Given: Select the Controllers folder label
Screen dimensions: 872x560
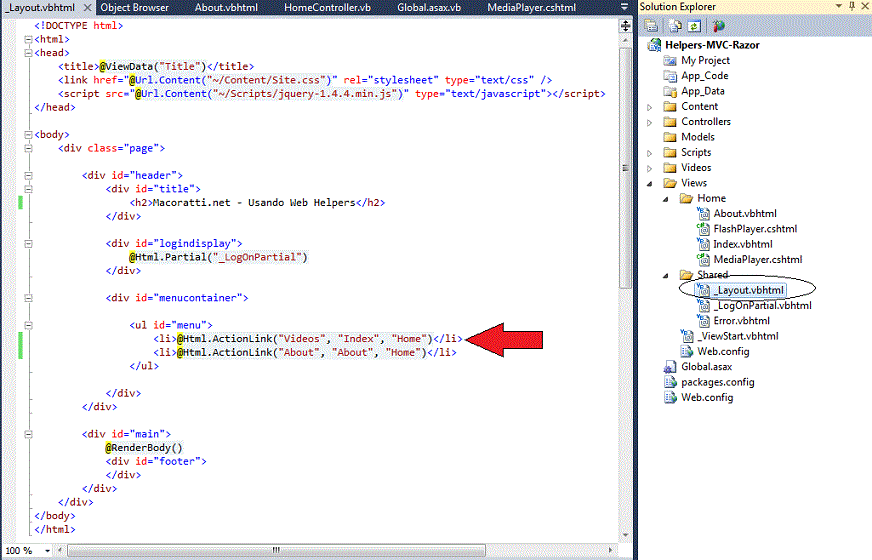Looking at the screenshot, I should [706, 121].
